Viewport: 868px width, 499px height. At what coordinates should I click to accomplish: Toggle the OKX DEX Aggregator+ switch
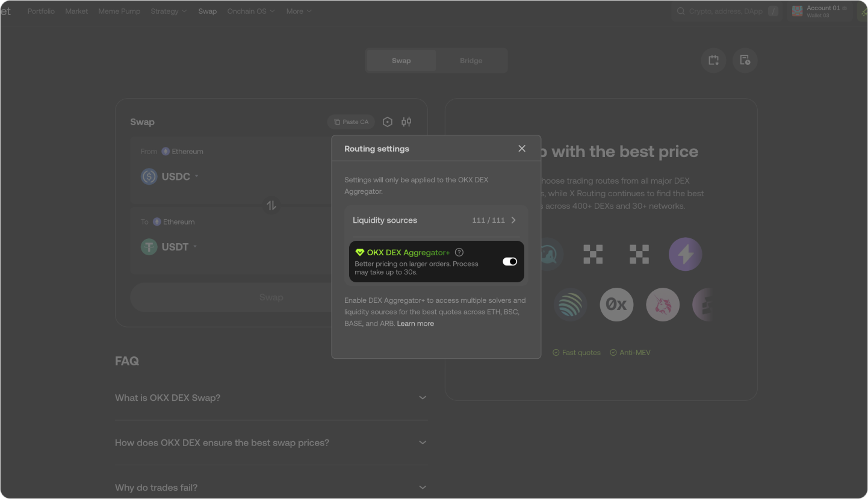(x=510, y=261)
